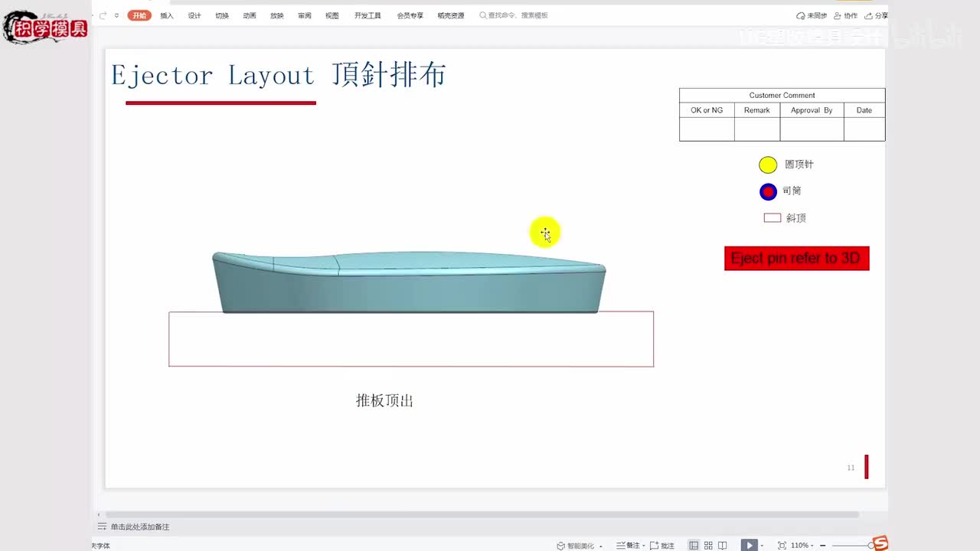Open the 协作 collaboration button
980x551 pixels.
tap(845, 15)
